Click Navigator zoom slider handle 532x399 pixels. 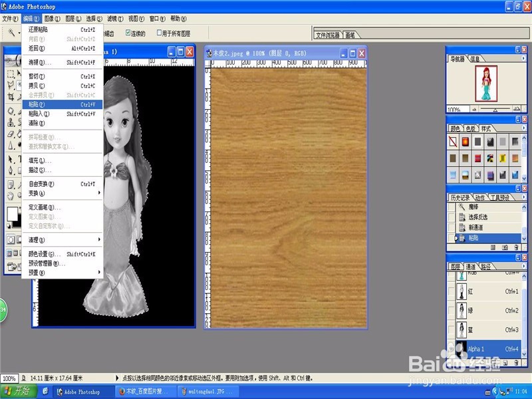(x=495, y=110)
